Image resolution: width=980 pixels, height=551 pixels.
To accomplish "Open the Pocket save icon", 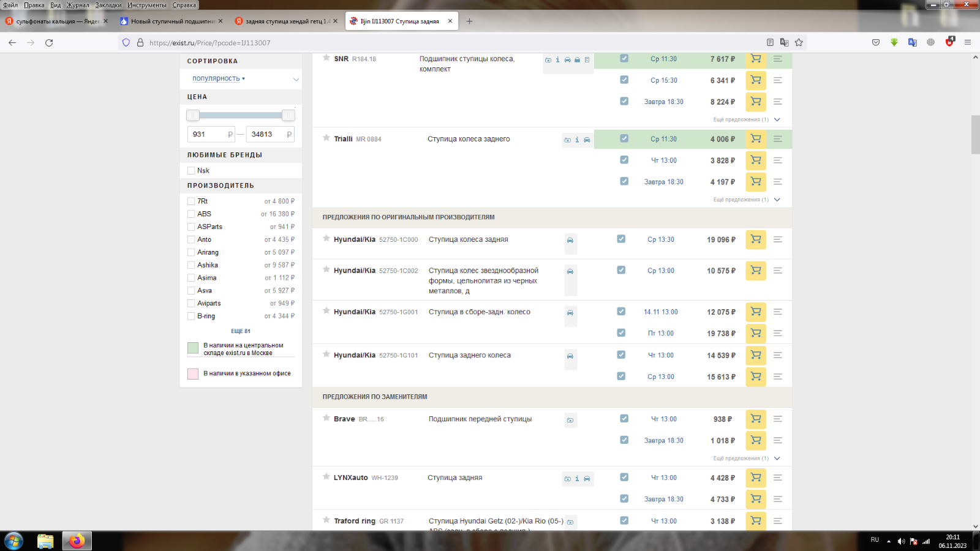I will pyautogui.click(x=876, y=42).
